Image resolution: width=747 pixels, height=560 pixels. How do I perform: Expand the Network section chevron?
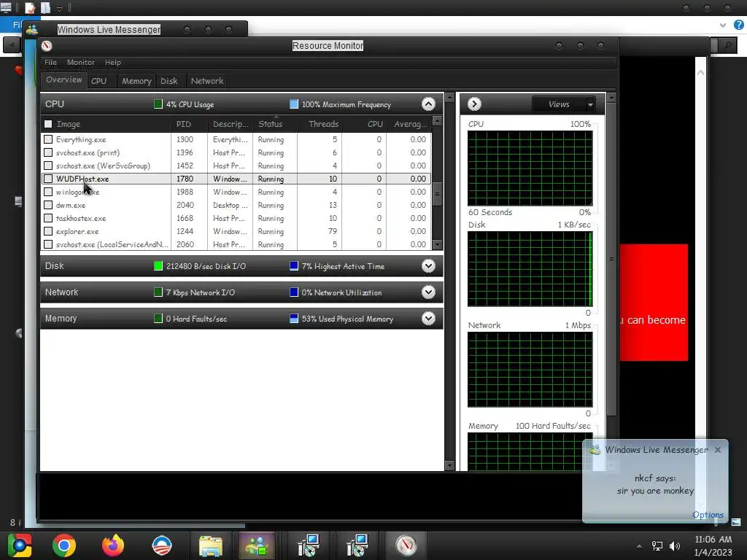(428, 292)
